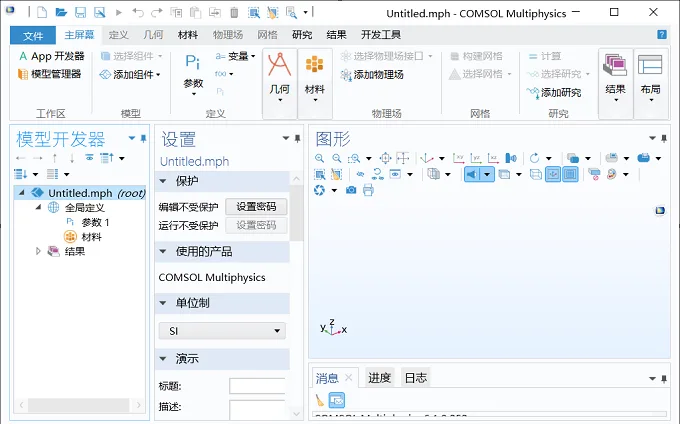
Task: Collapse the 使用的产品 section
Action: click(x=163, y=251)
